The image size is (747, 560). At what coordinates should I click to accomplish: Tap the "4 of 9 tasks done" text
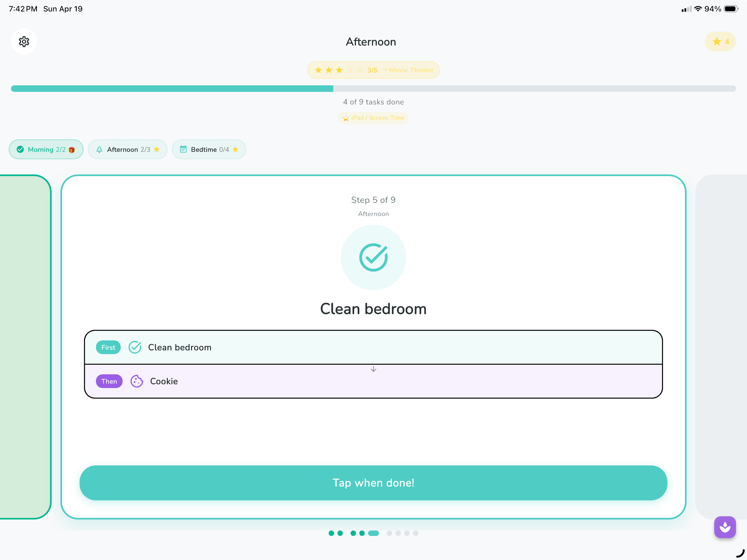pyautogui.click(x=373, y=102)
